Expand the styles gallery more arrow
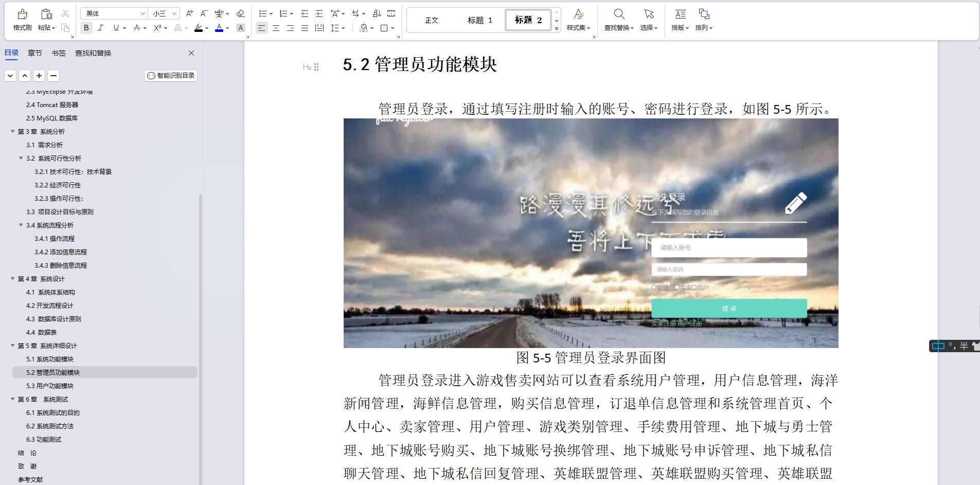This screenshot has height=485, width=980. [557, 29]
